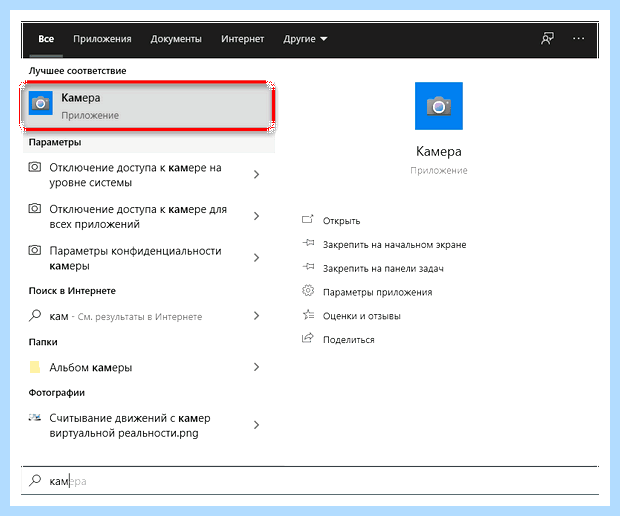Click the Параметры section heading

55,142
